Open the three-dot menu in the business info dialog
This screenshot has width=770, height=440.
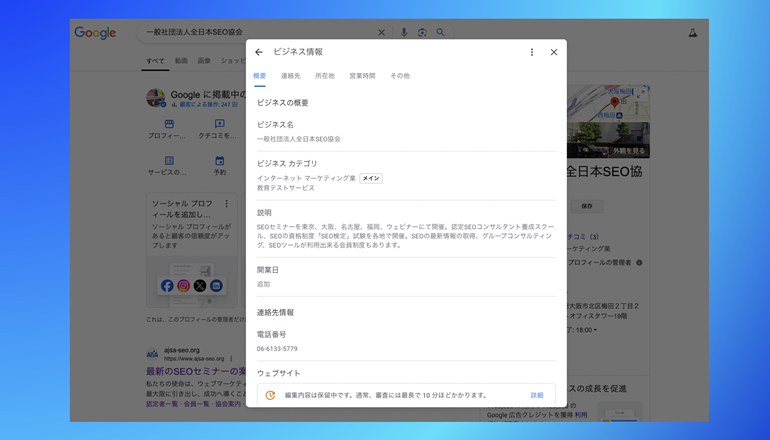(x=532, y=52)
